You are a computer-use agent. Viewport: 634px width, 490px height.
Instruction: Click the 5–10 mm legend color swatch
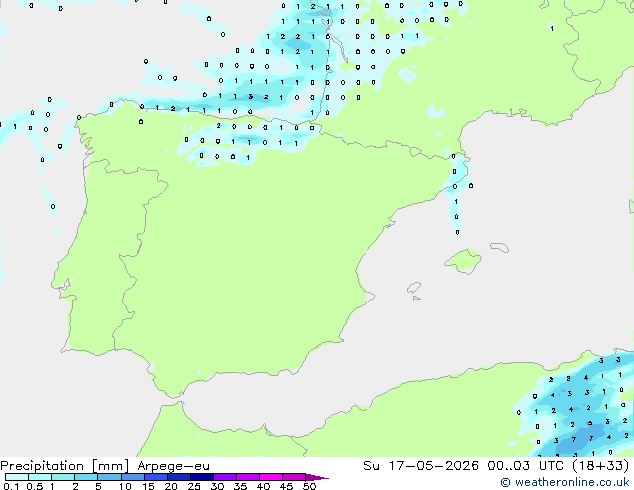[109, 477]
